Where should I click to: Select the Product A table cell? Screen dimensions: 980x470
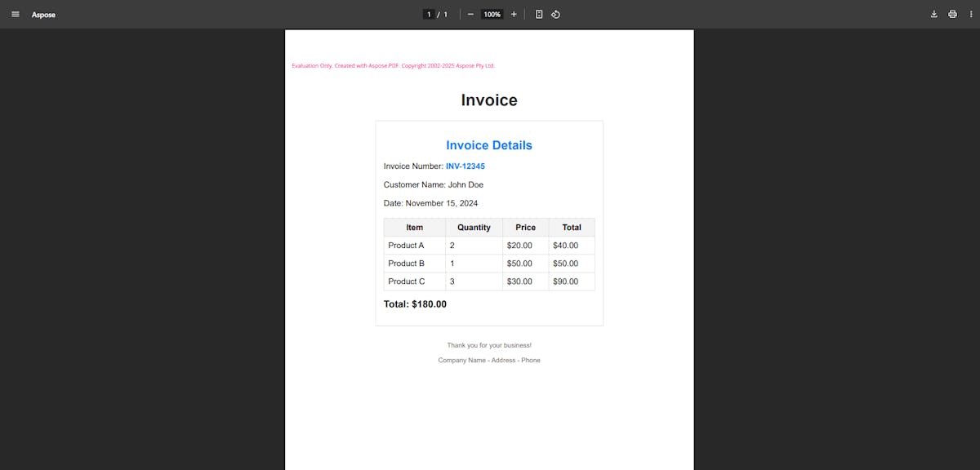(x=406, y=246)
